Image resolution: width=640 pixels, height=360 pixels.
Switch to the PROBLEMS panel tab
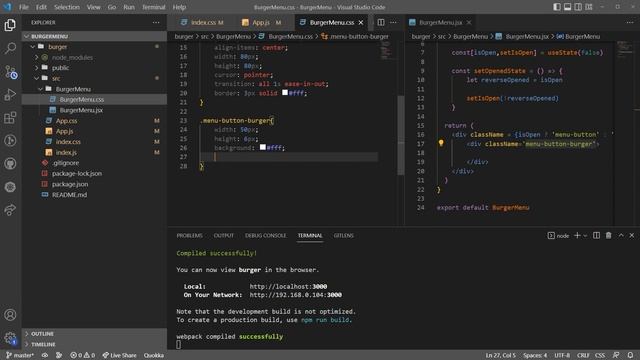189,236
